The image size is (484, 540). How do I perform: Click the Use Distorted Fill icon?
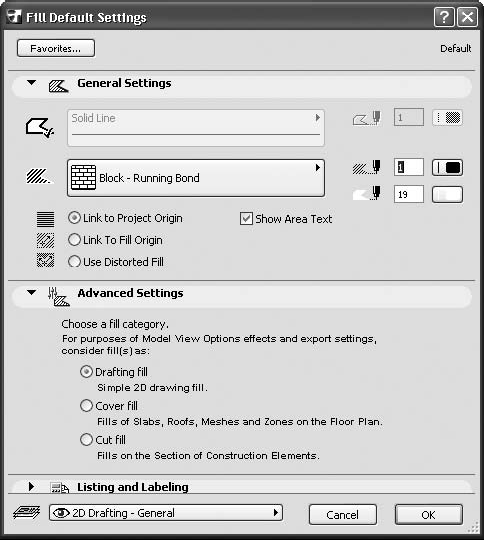(x=45, y=260)
